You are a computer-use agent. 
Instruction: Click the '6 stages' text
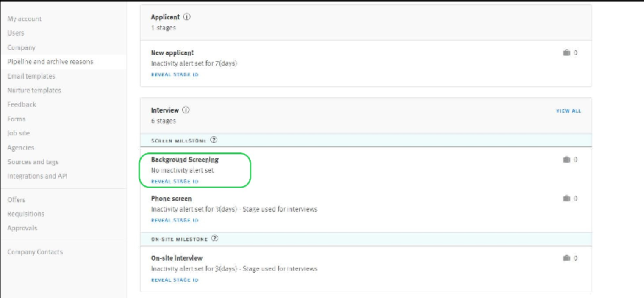pos(163,121)
